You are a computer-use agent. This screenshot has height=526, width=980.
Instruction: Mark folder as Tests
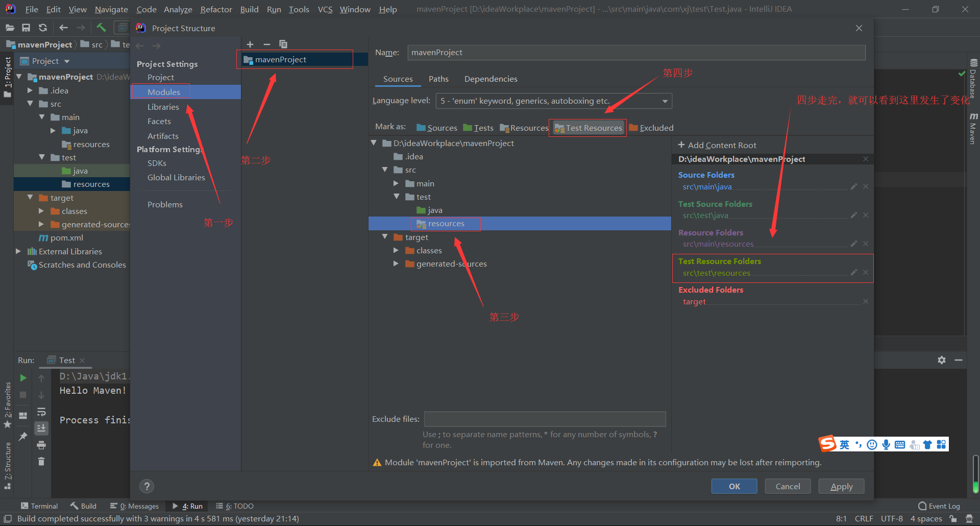(x=478, y=128)
